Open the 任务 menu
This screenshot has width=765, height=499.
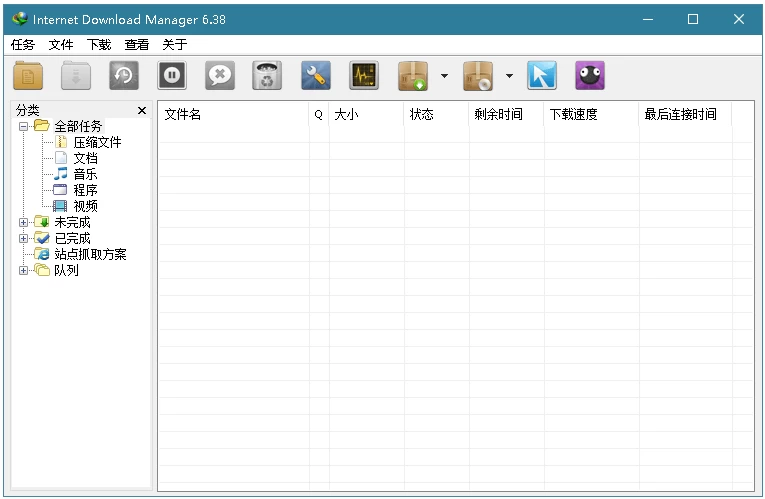(x=22, y=44)
